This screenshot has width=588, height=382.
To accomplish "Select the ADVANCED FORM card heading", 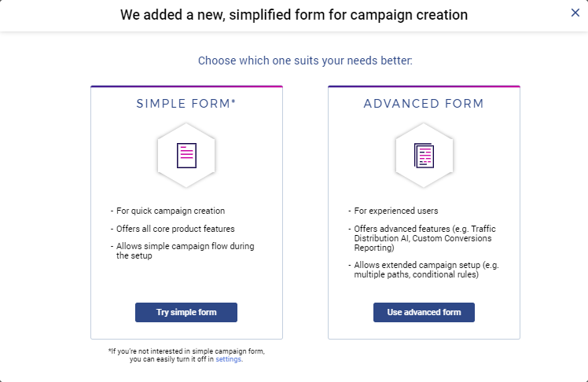I will click(424, 104).
